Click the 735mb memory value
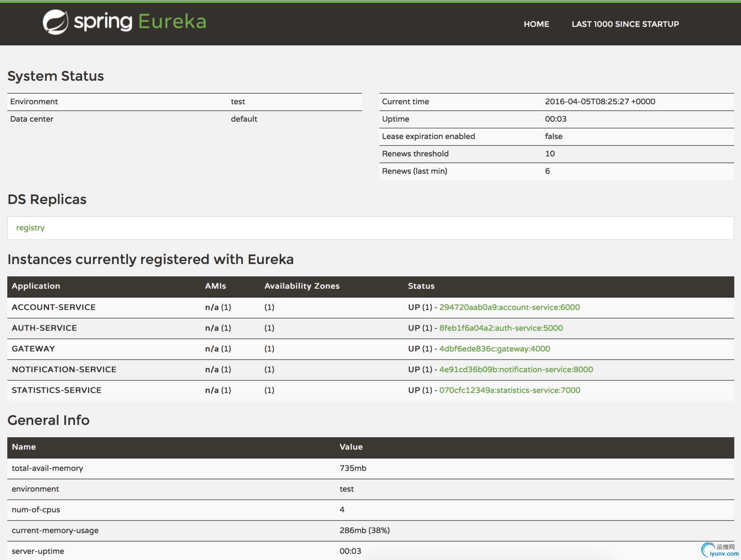The image size is (741, 560). (x=353, y=468)
